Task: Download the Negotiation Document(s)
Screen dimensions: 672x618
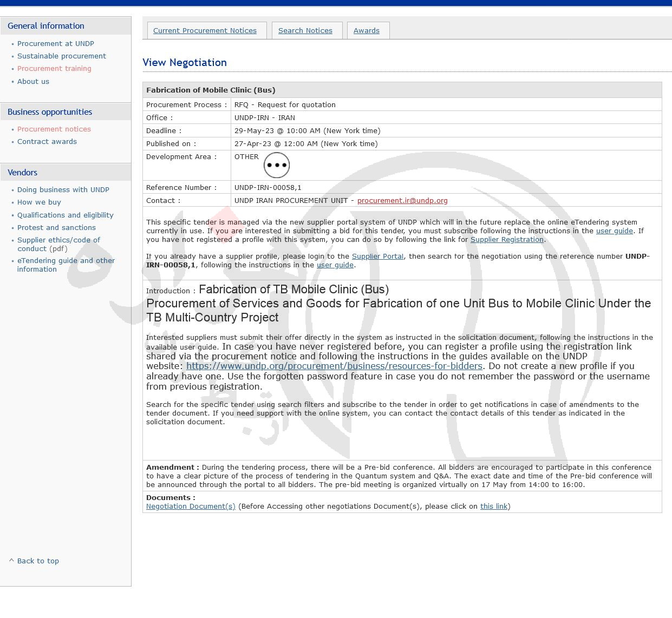Action: tap(191, 506)
